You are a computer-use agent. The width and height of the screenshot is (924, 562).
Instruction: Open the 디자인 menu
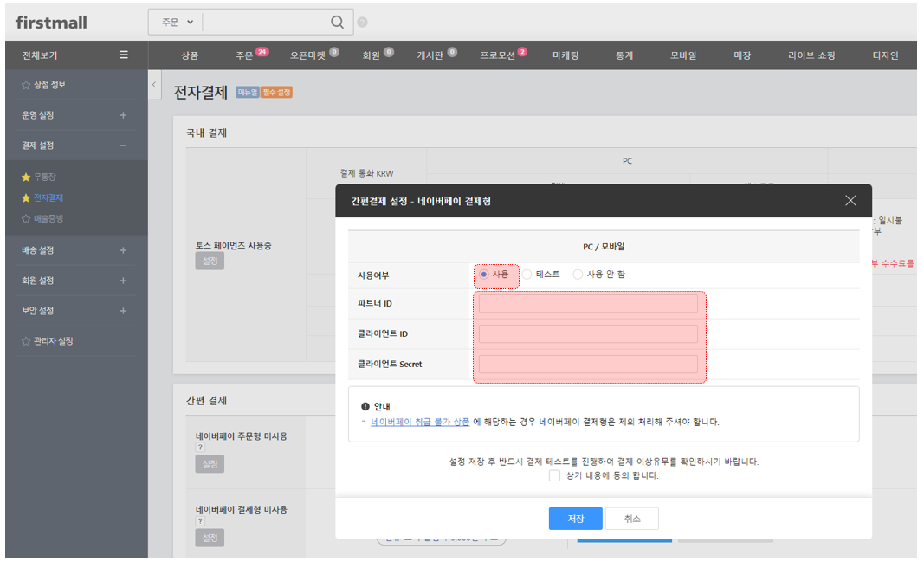[886, 55]
